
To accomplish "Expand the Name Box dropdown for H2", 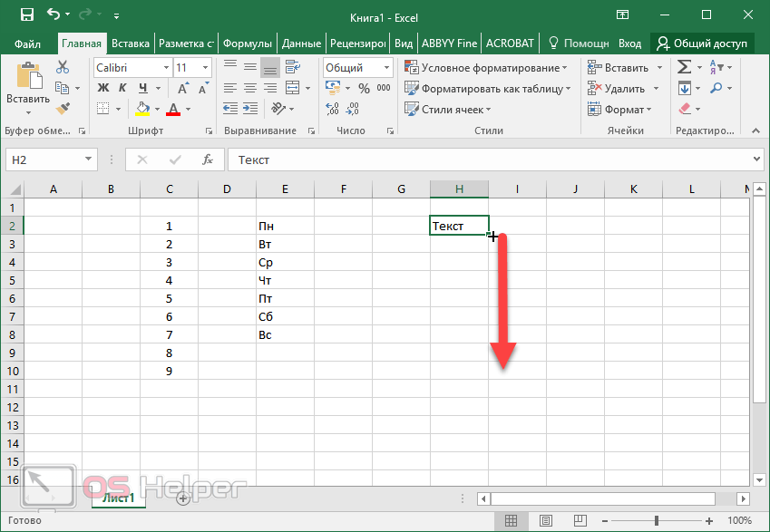I will 89,160.
